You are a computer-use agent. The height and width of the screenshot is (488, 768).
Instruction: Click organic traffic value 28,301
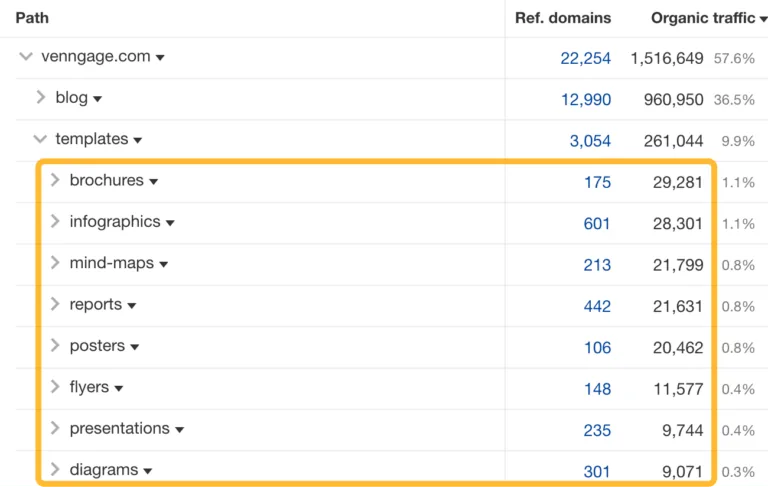tap(678, 223)
